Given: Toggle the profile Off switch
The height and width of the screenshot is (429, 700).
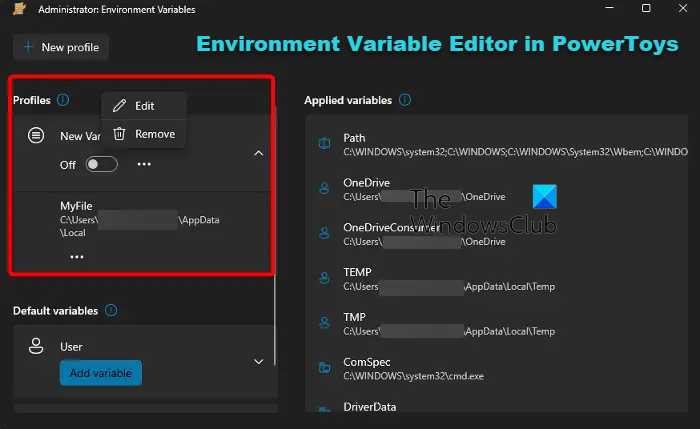Looking at the screenshot, I should (x=102, y=164).
